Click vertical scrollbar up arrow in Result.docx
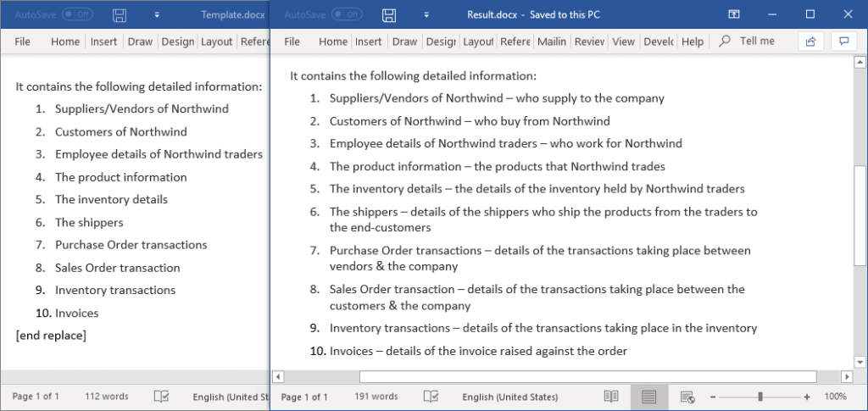868x411 pixels. coord(860,61)
